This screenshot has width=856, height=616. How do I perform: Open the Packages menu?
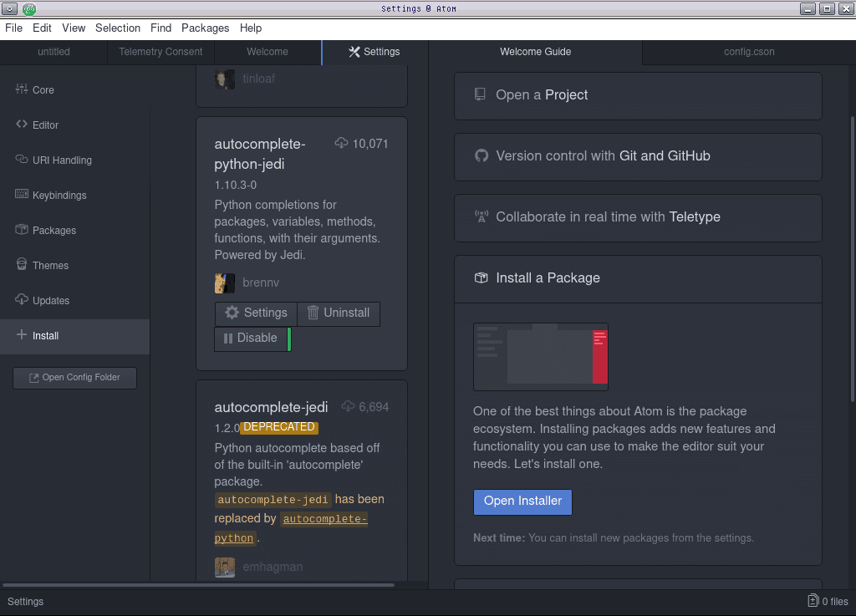(205, 28)
